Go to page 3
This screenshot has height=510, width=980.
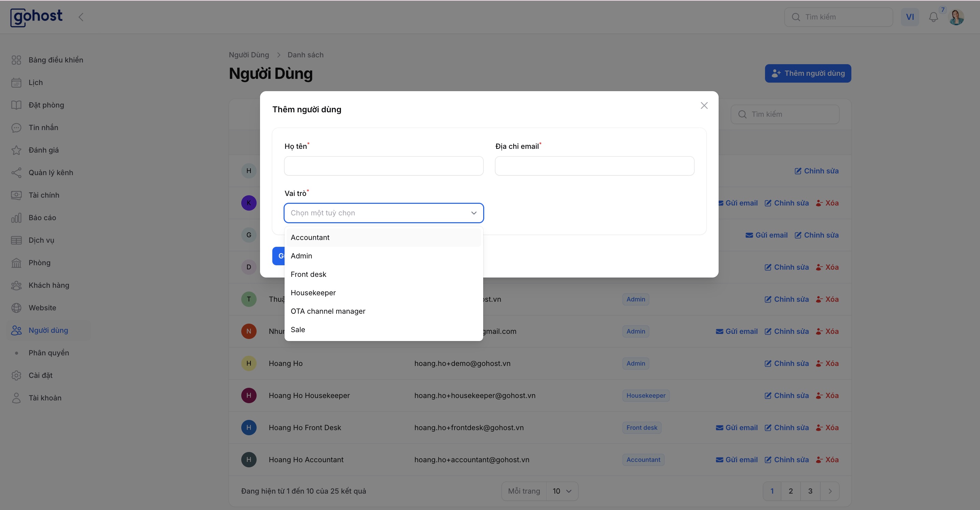click(810, 491)
